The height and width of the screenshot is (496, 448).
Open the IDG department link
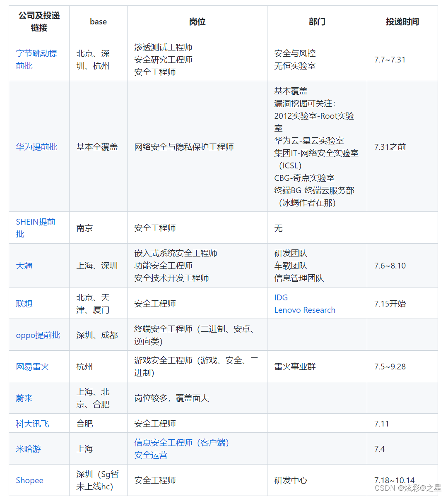click(281, 298)
